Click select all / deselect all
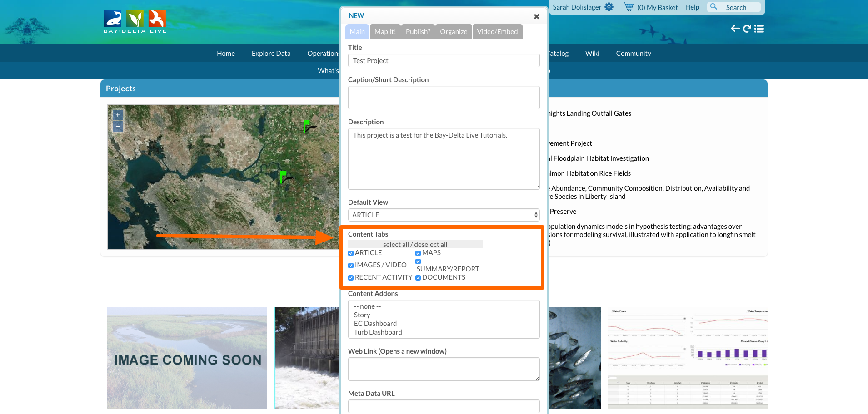Image resolution: width=868 pixels, height=414 pixels. pos(415,245)
